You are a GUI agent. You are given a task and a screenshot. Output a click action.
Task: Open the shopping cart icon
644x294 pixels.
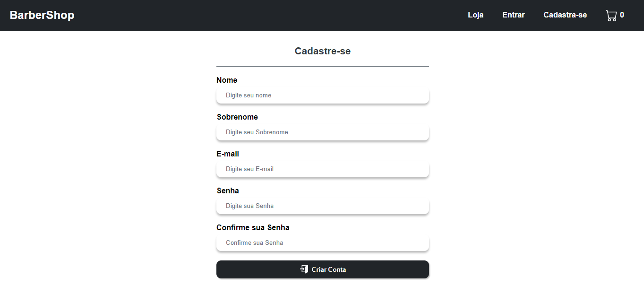[x=612, y=15]
